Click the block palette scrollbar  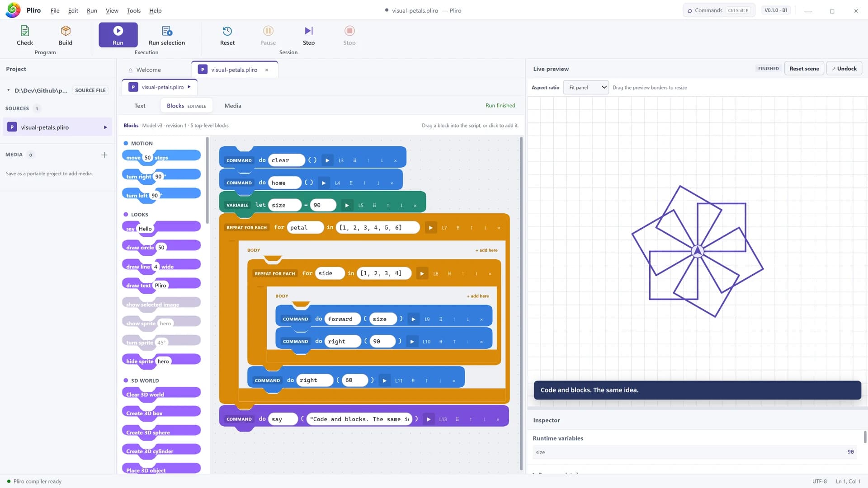coord(208,181)
